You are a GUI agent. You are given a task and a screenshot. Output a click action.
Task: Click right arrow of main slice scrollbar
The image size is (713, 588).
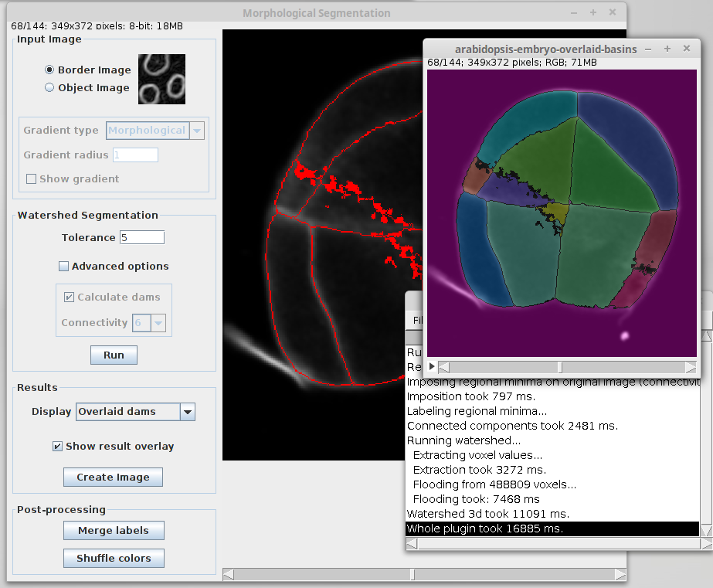[x=620, y=575]
